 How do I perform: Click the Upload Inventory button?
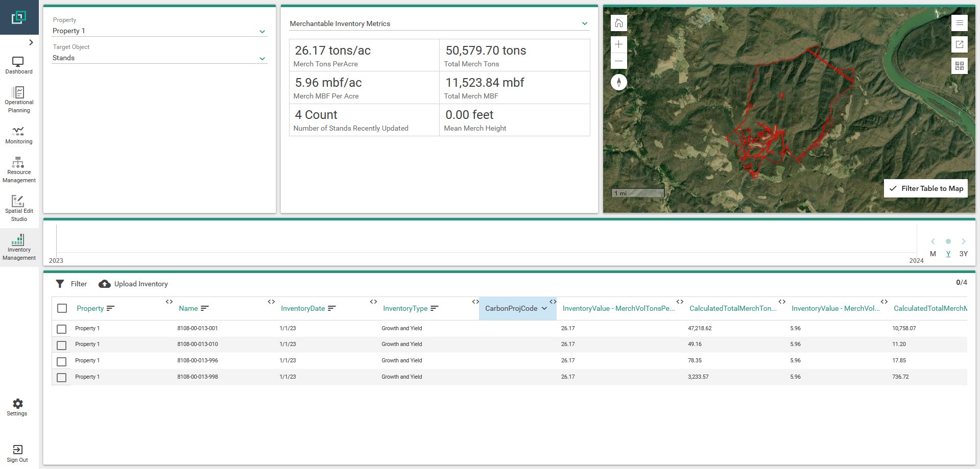133,284
